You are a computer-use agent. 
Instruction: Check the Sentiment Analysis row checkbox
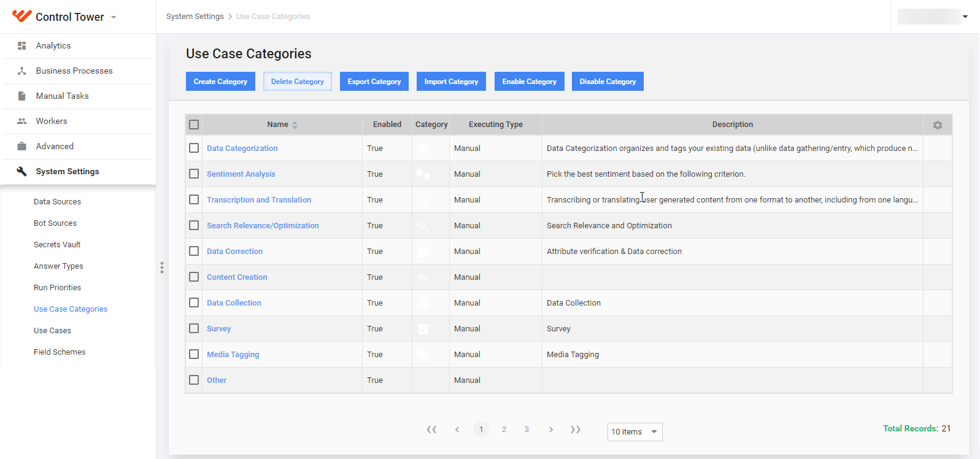coord(194,174)
